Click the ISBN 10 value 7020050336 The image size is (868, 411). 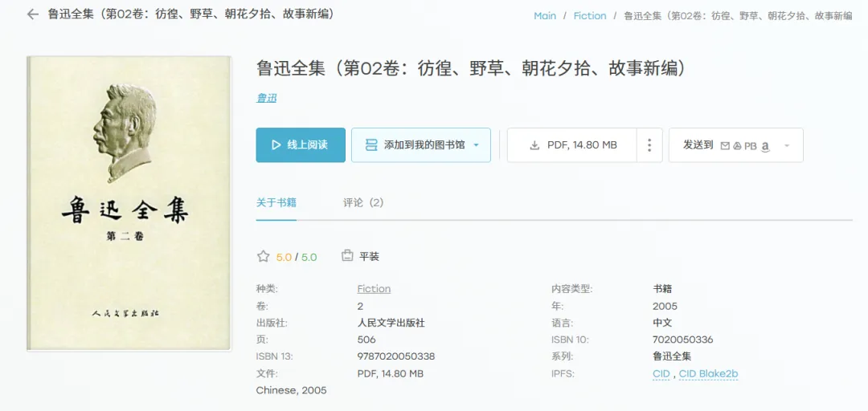pyautogui.click(x=683, y=340)
